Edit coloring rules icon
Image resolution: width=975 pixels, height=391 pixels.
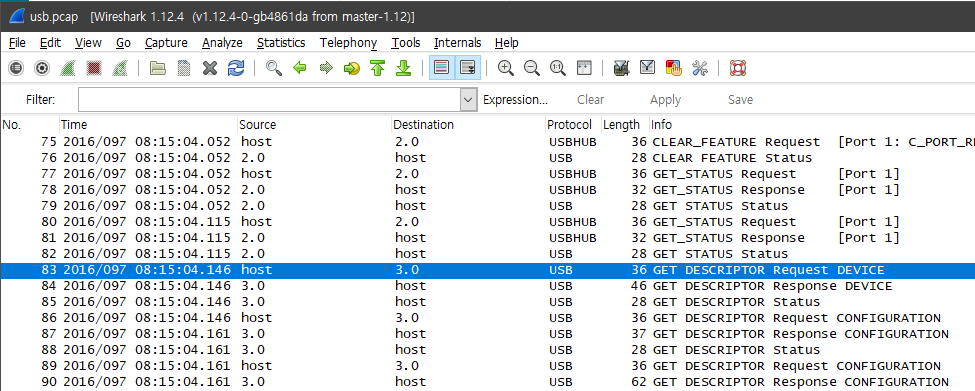673,68
